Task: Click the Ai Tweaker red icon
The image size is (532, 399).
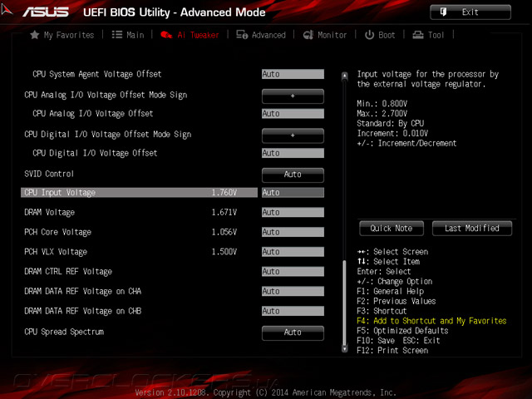Action: pyautogui.click(x=166, y=35)
